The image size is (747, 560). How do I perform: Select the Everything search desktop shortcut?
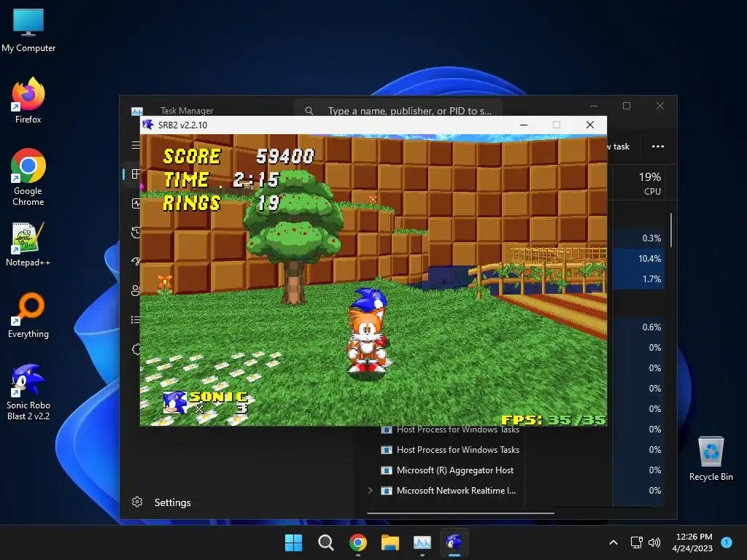pos(28,315)
